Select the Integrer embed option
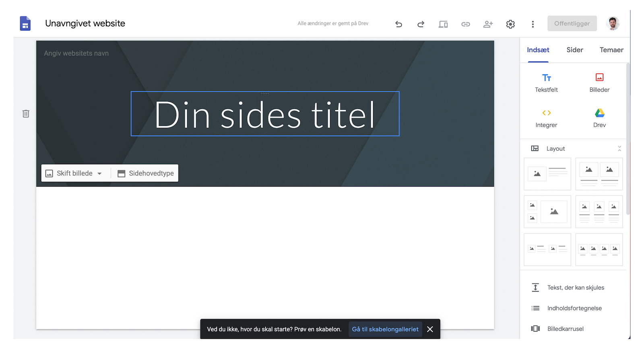 tap(546, 118)
